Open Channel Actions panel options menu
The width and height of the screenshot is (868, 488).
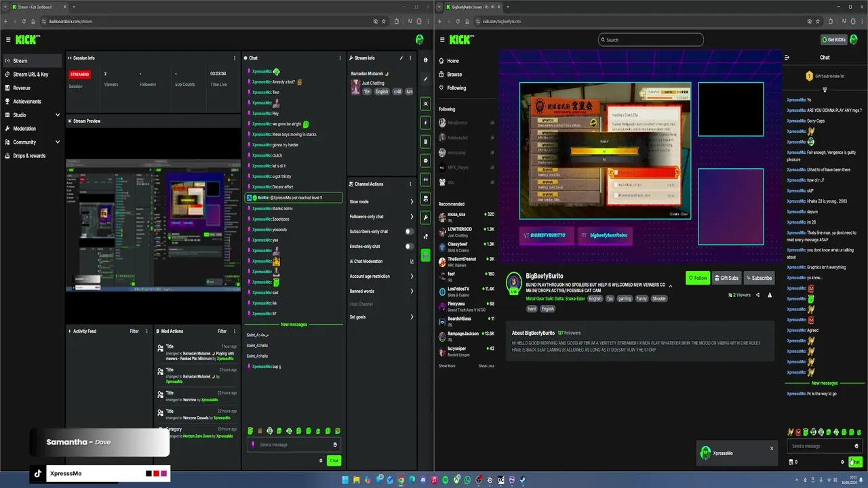pos(410,184)
